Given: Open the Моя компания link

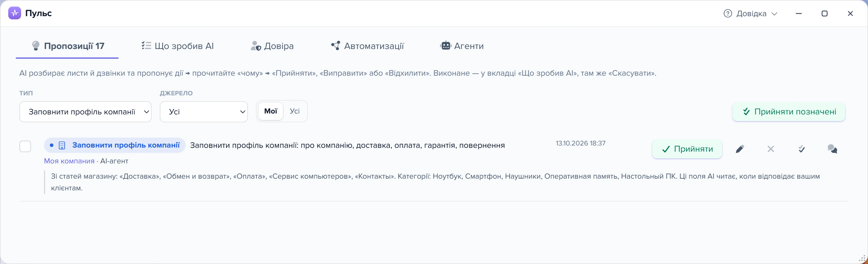Looking at the screenshot, I should 69,161.
